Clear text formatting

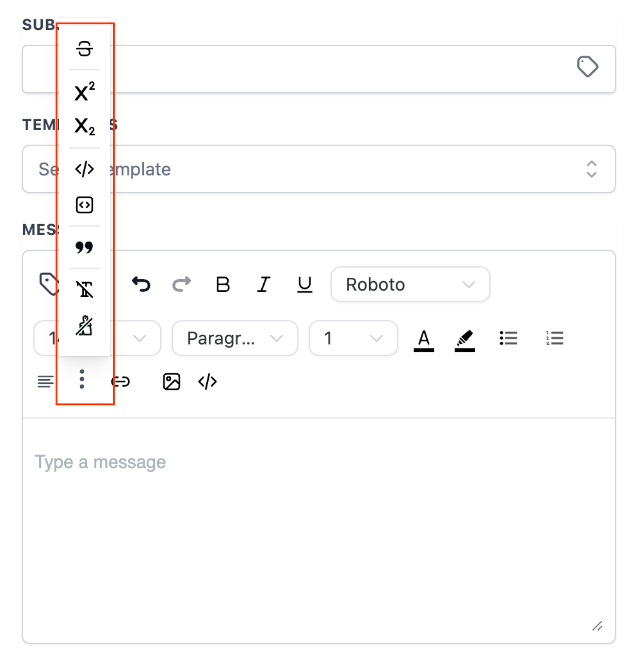point(84,289)
